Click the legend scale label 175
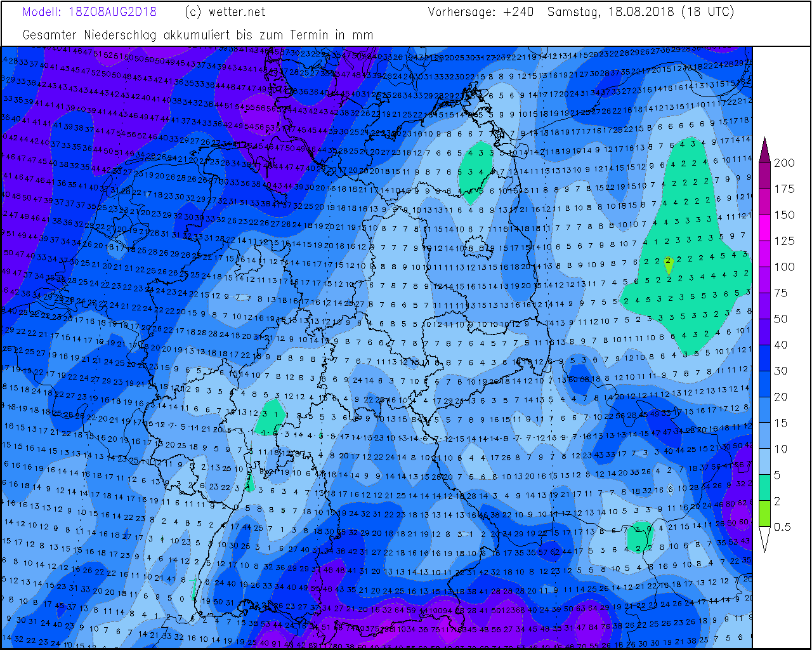Image resolution: width=812 pixels, height=650 pixels. [x=785, y=189]
